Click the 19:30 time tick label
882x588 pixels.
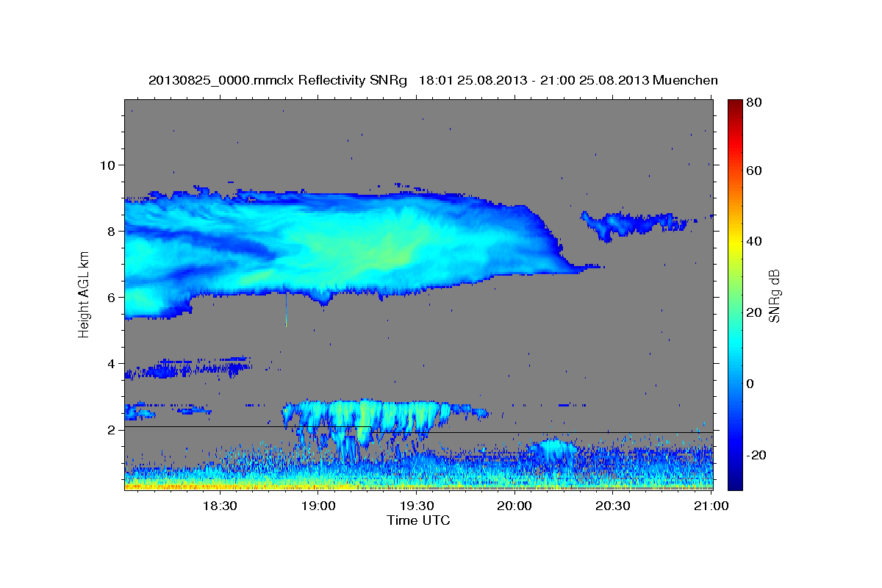click(x=417, y=506)
